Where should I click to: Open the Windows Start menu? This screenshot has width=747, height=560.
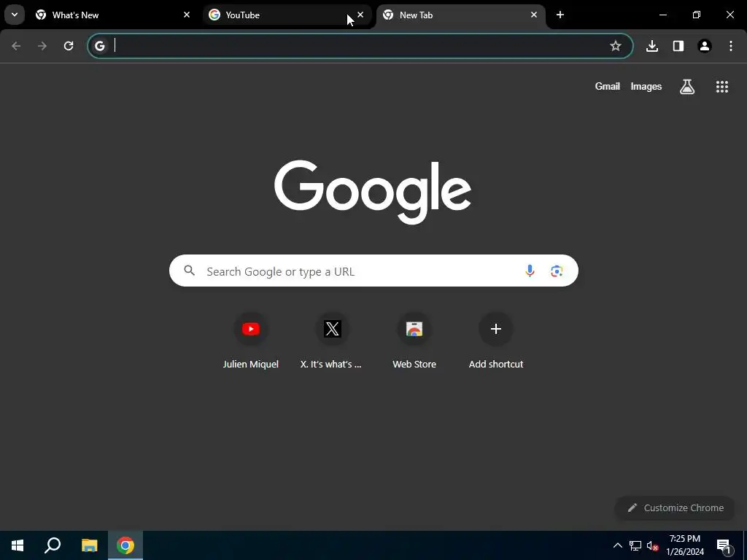pos(18,545)
